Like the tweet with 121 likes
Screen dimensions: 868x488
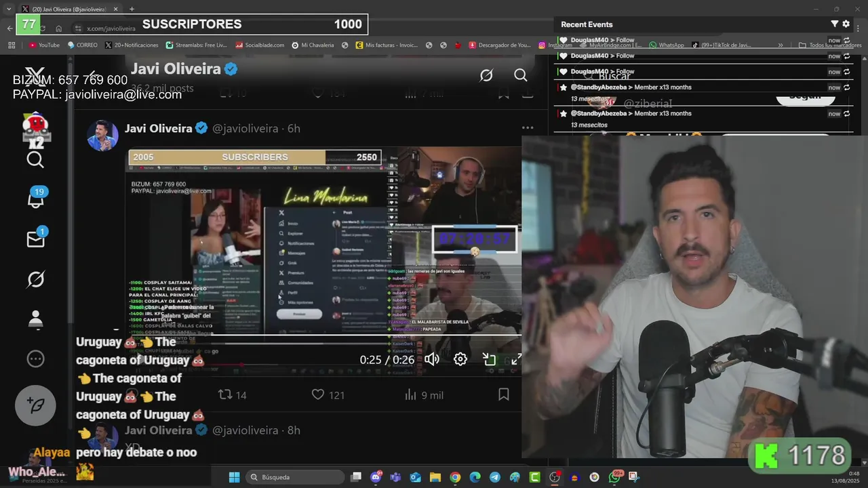(328, 394)
